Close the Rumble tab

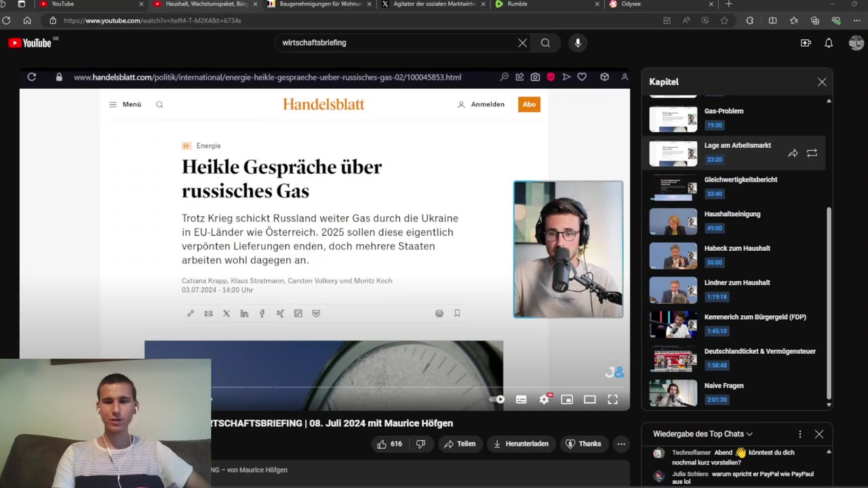597,4
